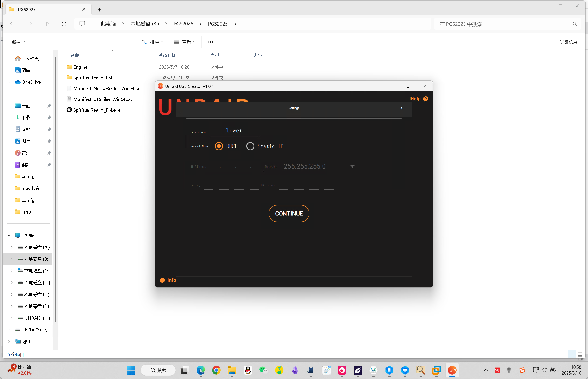Image resolution: width=588 pixels, height=379 pixels.
Task: Open the view options dropdown menu
Action: coord(185,42)
